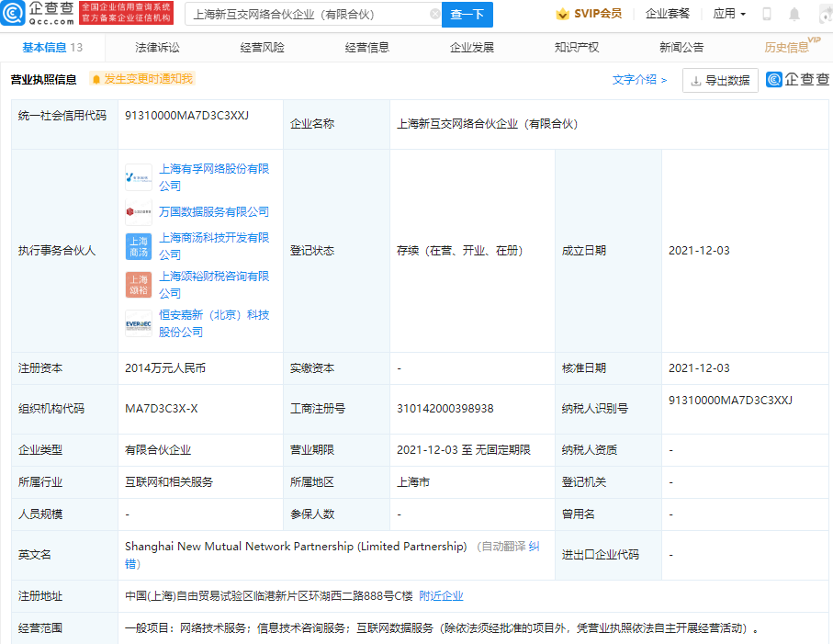
Task: Open 恒安嘉新（北京）科技股份公司 link
Action: coord(214,323)
